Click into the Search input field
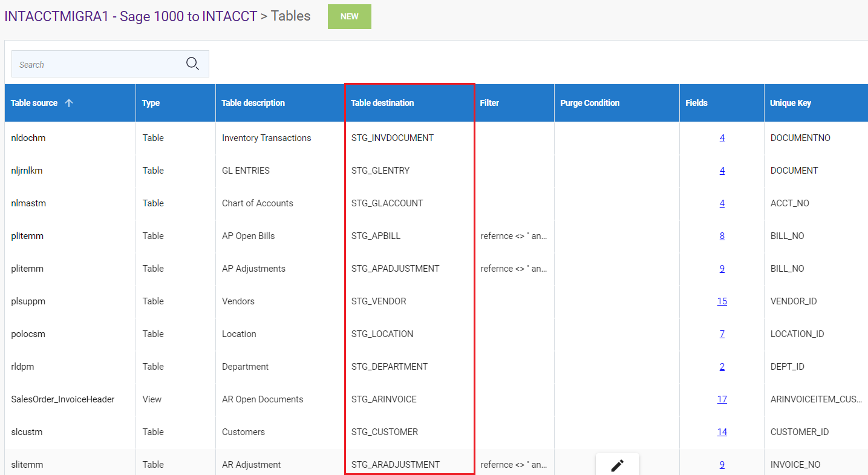Image resolution: width=868 pixels, height=475 pixels. (97, 64)
